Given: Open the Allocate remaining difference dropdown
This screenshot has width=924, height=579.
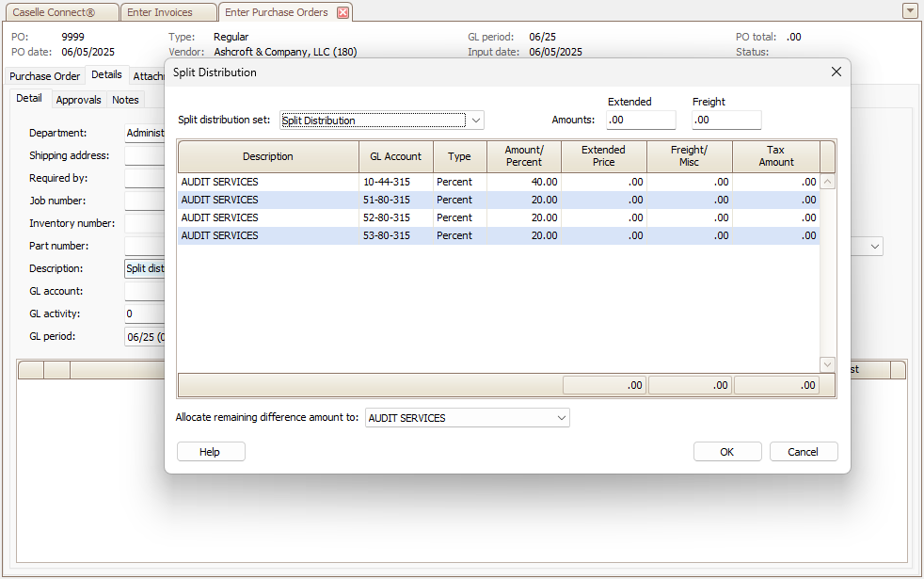Looking at the screenshot, I should pos(562,418).
